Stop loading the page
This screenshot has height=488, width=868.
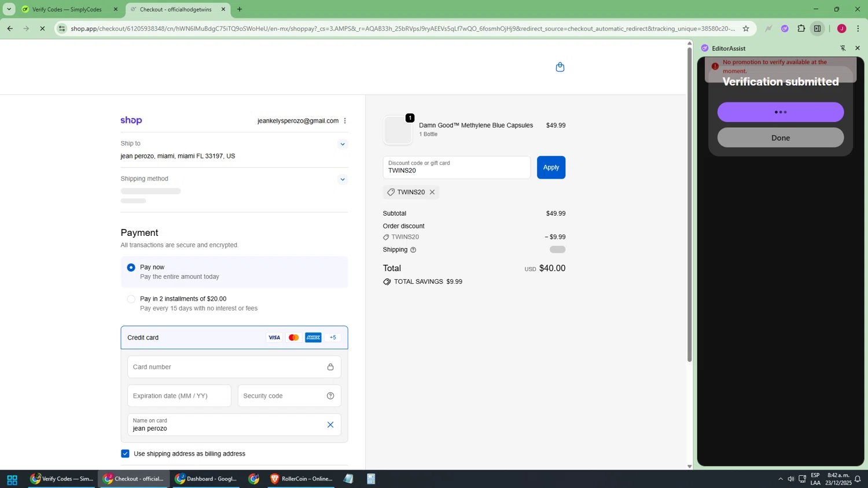42,28
